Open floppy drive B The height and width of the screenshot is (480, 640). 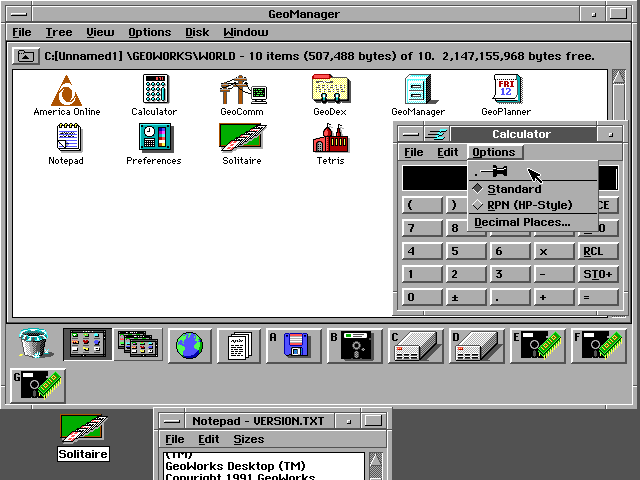pos(355,346)
